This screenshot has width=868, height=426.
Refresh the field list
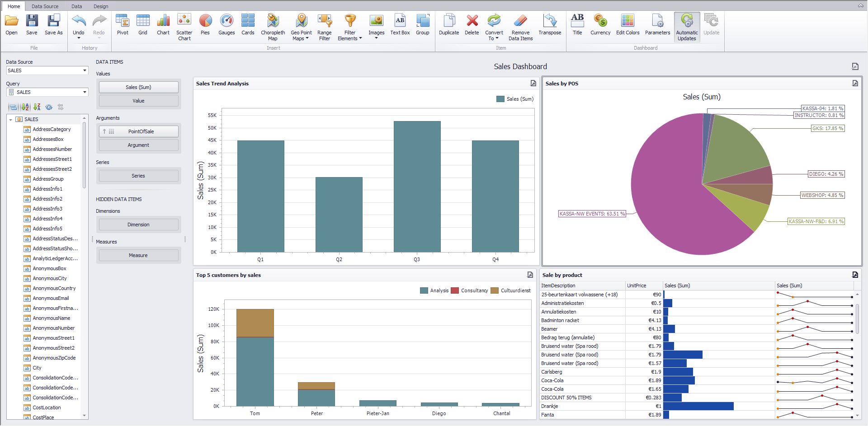49,107
